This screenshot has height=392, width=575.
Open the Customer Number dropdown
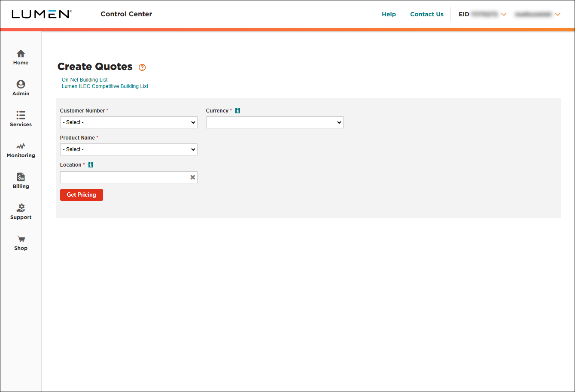click(x=129, y=122)
